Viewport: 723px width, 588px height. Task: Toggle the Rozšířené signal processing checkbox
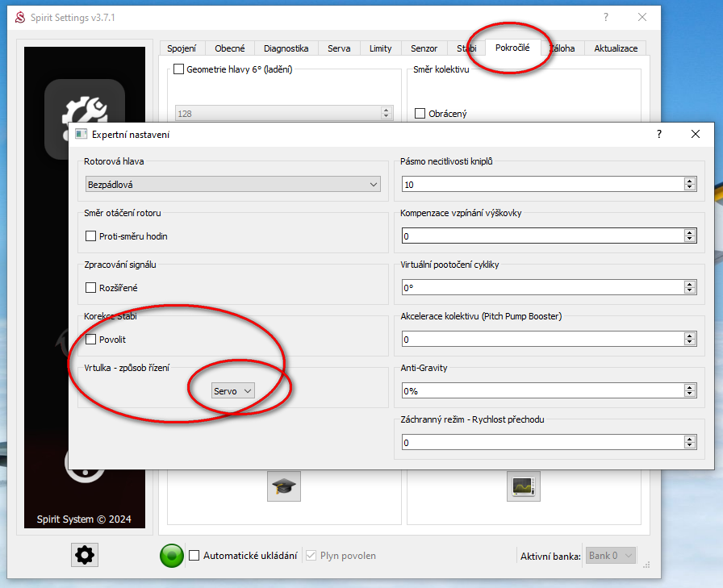(x=91, y=288)
